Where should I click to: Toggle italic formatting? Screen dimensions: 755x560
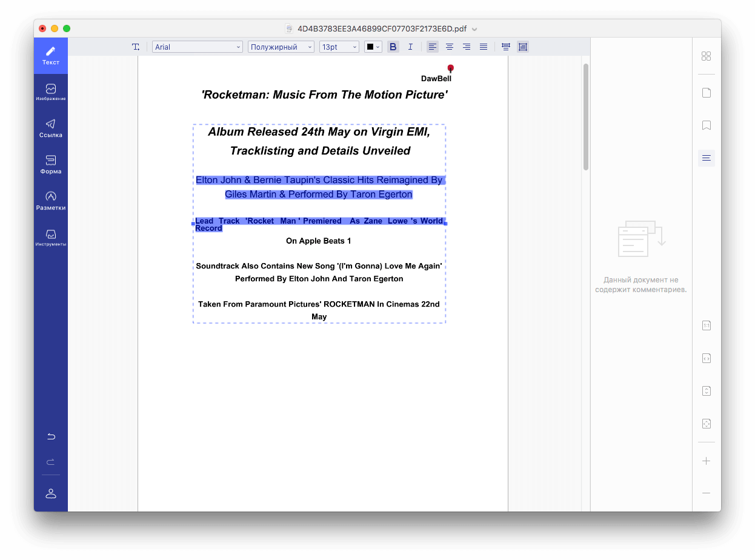[410, 46]
